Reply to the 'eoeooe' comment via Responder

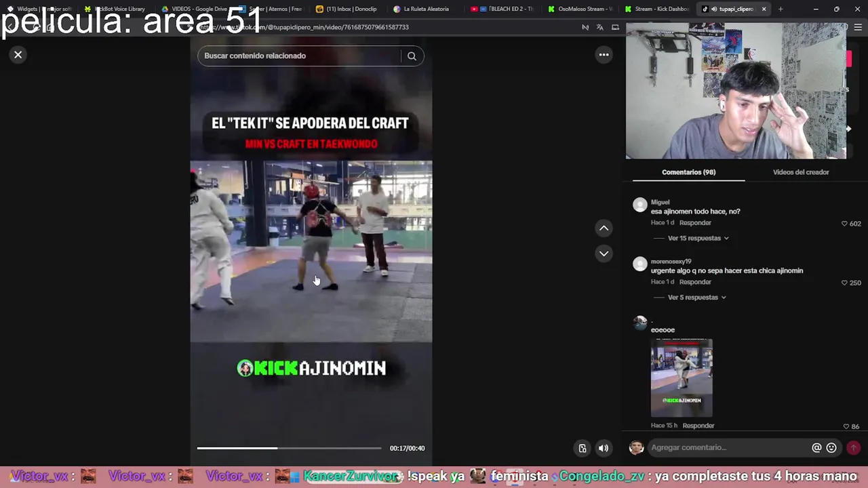click(x=698, y=426)
